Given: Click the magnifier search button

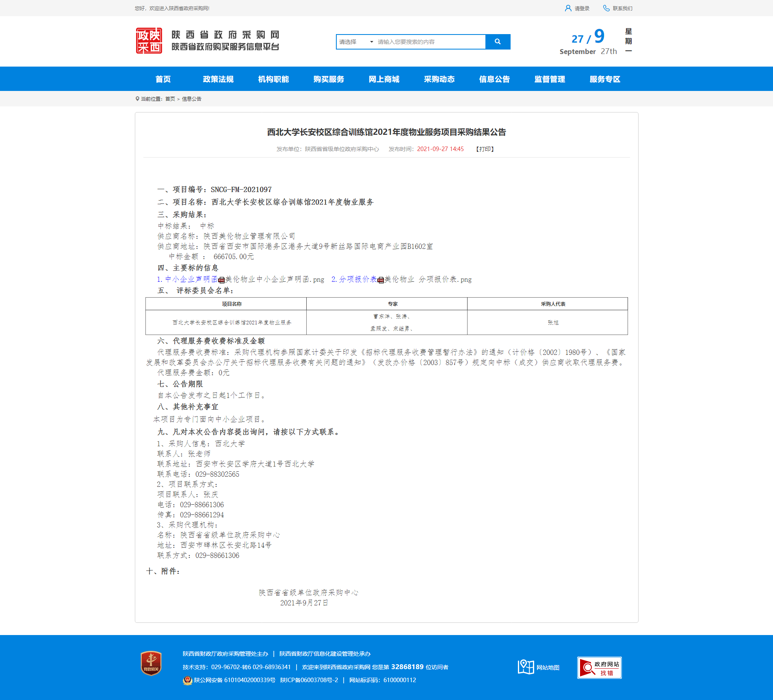Looking at the screenshot, I should (x=498, y=41).
